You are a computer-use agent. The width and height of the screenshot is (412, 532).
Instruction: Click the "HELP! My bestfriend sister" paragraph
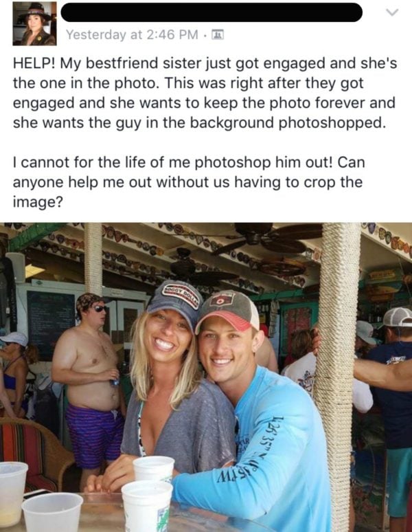pos(205,93)
